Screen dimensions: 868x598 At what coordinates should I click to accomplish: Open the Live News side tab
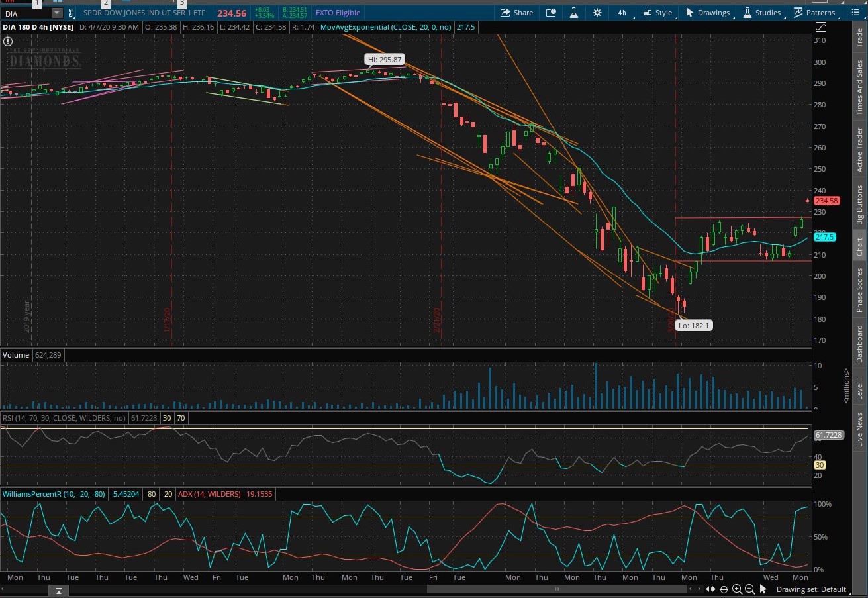coord(859,429)
